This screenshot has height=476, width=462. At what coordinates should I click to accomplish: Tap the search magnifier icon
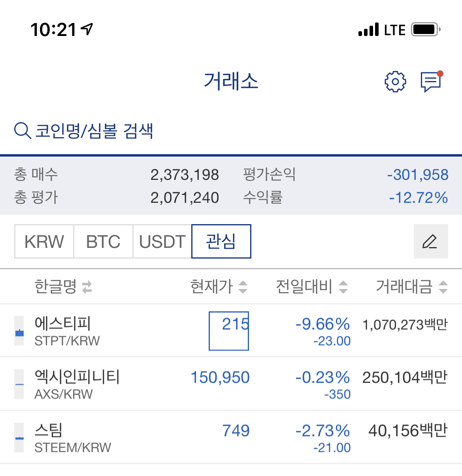tap(23, 130)
